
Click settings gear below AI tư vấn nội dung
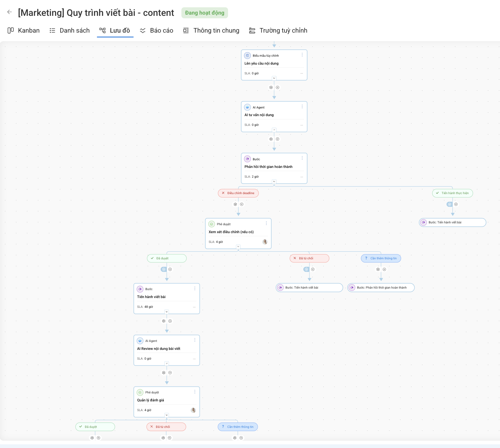click(x=271, y=139)
